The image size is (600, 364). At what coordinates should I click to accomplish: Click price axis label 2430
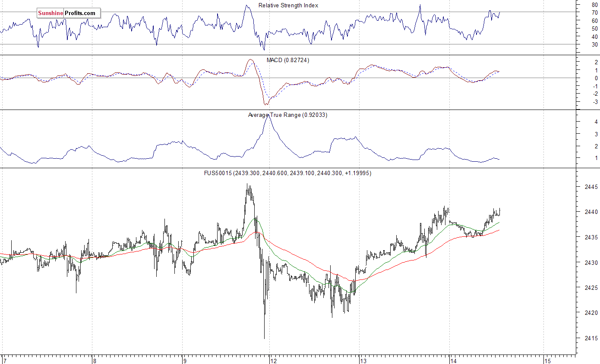(x=591, y=263)
